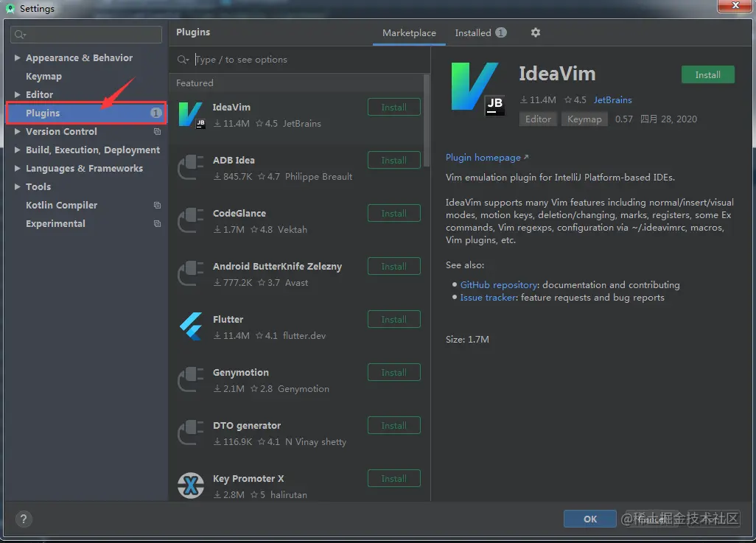
Task: Install ADB Idea plugin
Action: tap(394, 160)
